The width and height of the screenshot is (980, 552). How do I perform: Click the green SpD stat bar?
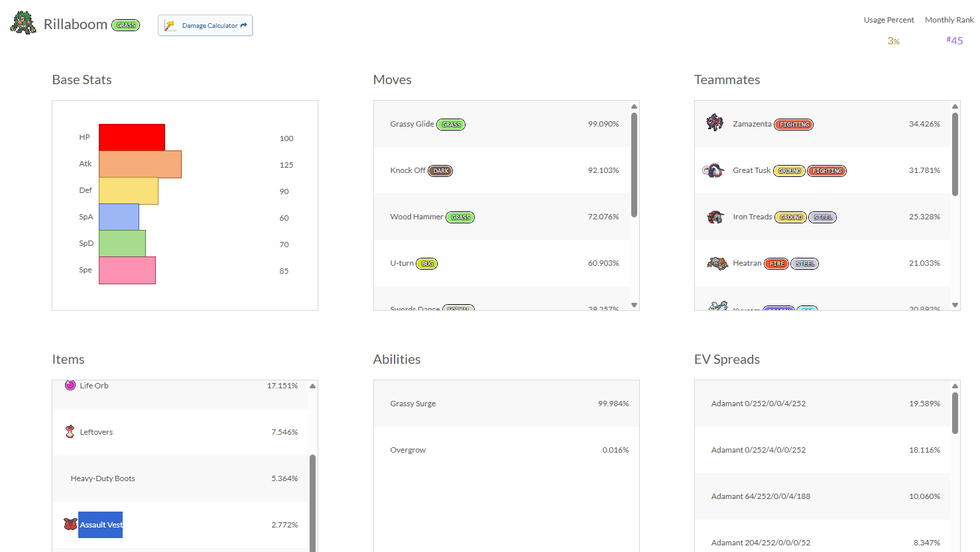click(122, 244)
